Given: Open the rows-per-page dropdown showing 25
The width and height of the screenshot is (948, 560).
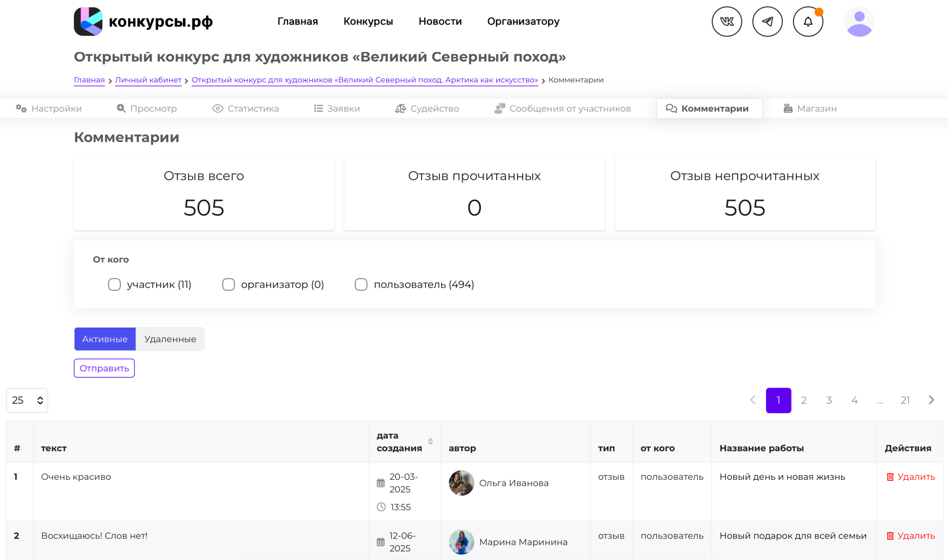Looking at the screenshot, I should click(27, 400).
